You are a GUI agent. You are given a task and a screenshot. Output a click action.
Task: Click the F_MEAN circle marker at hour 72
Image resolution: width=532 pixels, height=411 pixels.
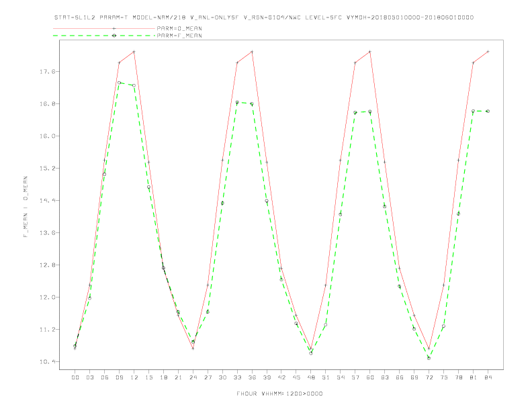429,358
